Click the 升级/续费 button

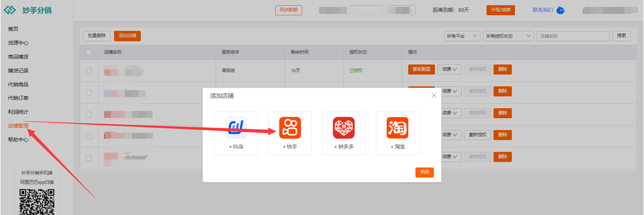pyautogui.click(x=500, y=10)
